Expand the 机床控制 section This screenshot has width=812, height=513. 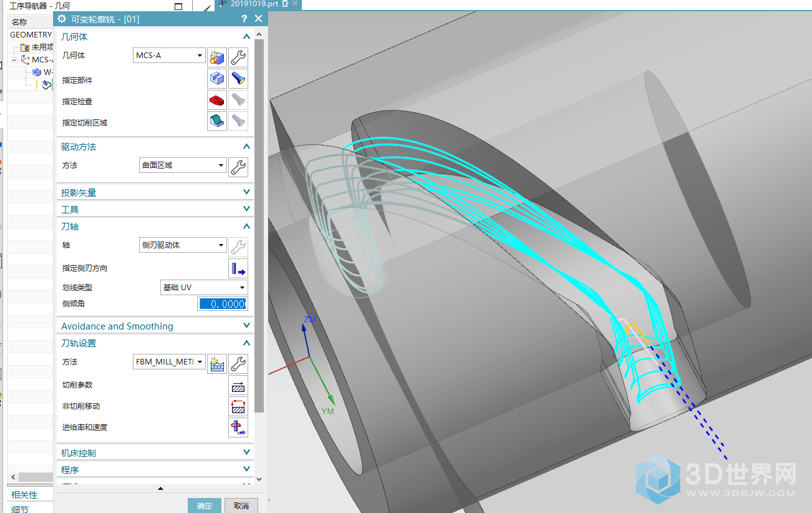(x=246, y=452)
